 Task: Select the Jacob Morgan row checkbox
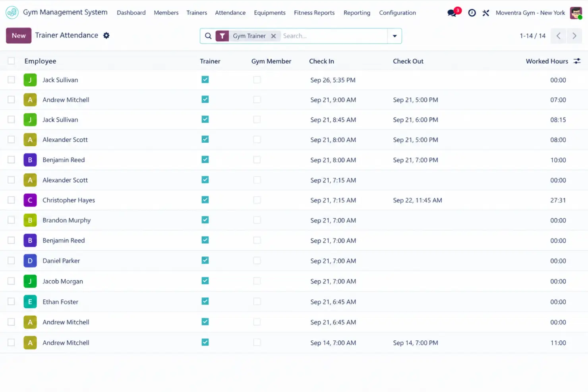coord(11,281)
